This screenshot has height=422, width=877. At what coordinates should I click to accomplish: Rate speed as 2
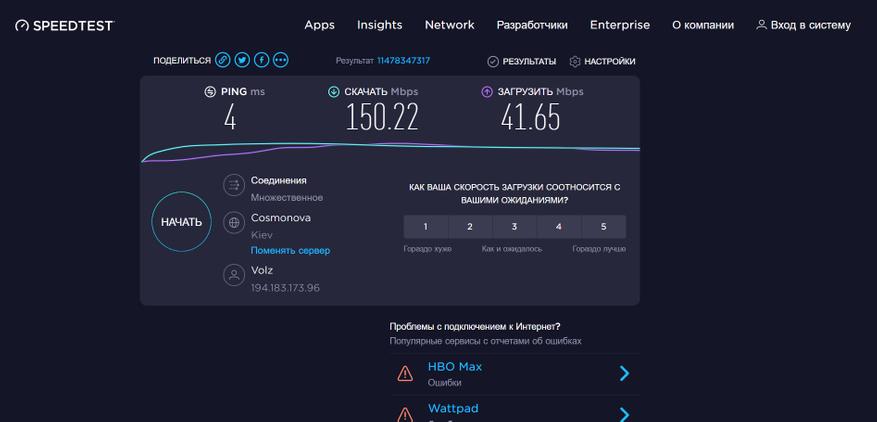tap(470, 227)
